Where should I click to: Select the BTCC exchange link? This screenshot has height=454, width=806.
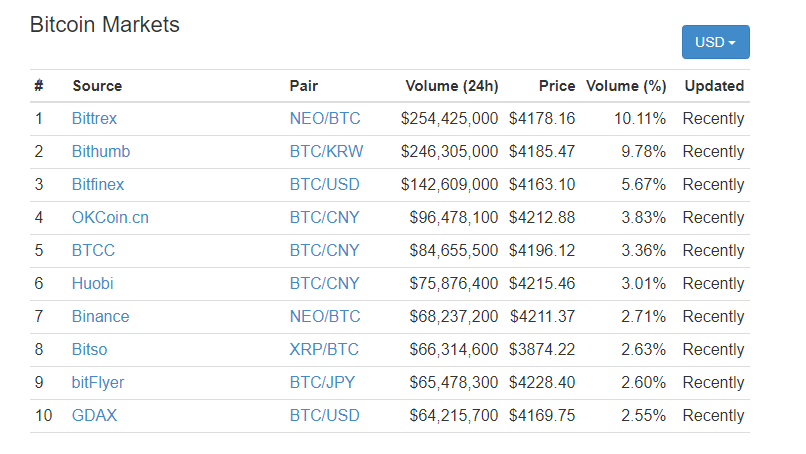(93, 250)
